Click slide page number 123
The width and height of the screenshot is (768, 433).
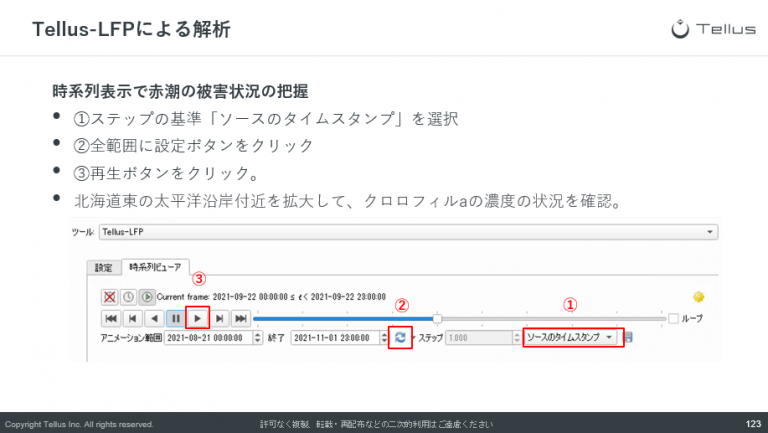(x=753, y=424)
